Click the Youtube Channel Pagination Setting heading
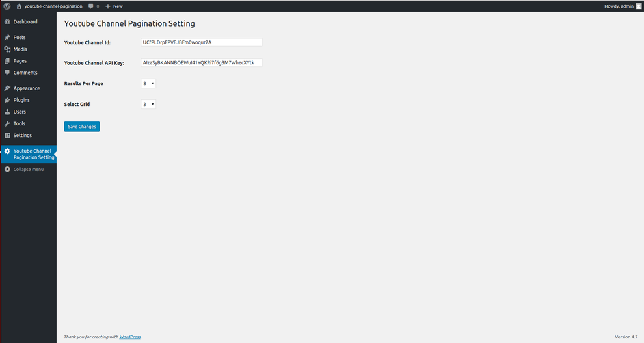The image size is (644, 343). (x=129, y=23)
